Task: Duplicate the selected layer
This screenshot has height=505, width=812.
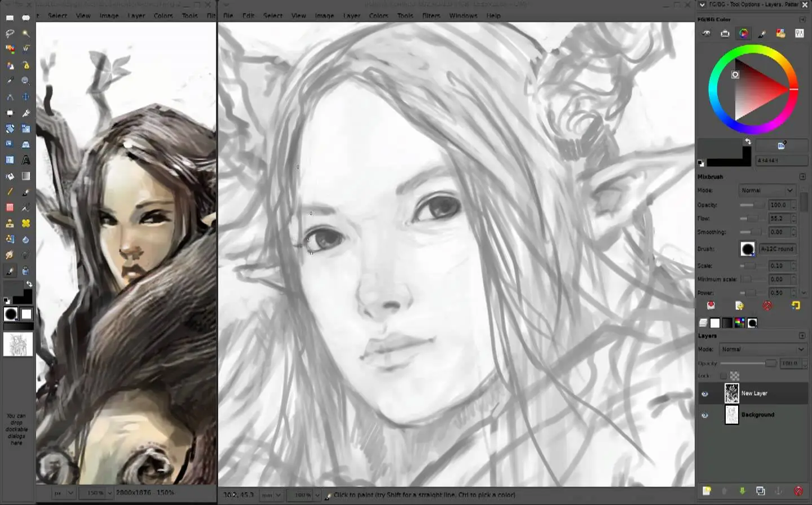Action: [x=761, y=491]
